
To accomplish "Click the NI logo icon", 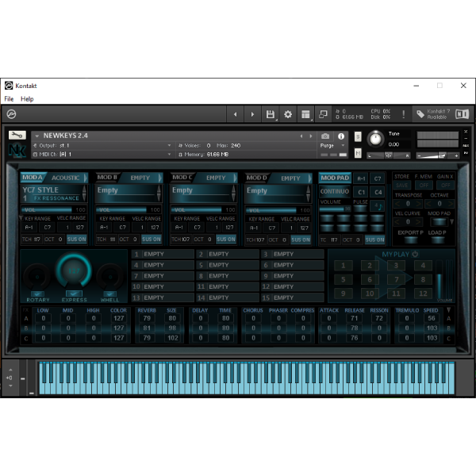I will pyautogui.click(x=462, y=114).
